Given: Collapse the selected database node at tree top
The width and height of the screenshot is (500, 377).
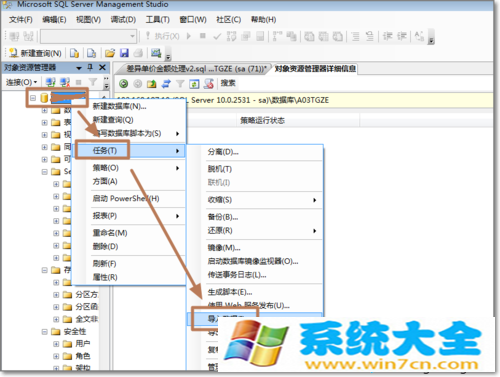Looking at the screenshot, I should tap(33, 98).
